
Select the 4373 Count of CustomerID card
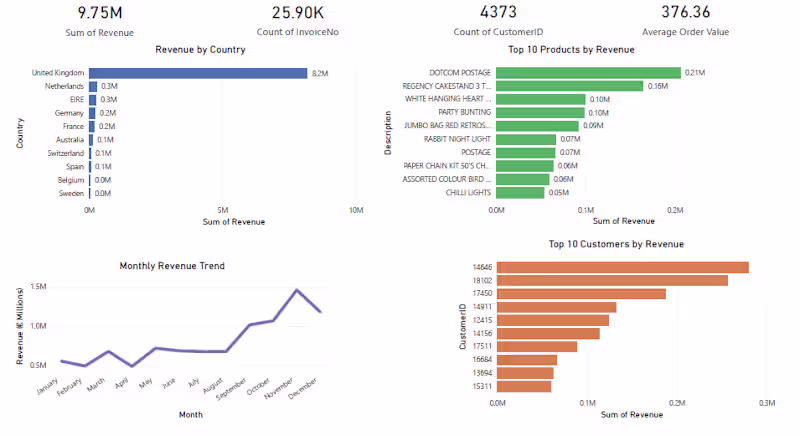[498, 20]
